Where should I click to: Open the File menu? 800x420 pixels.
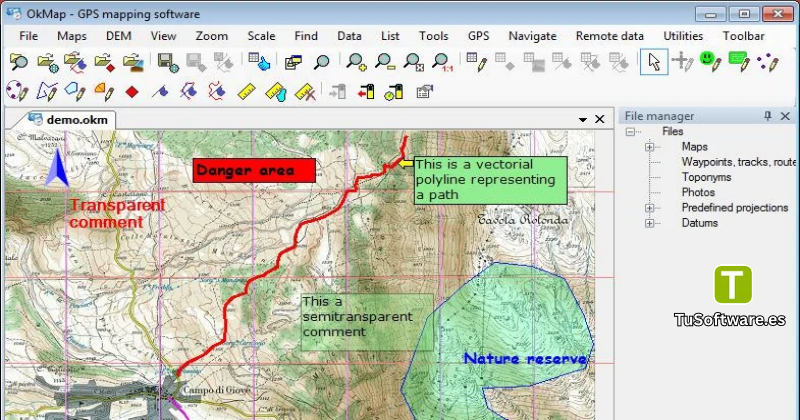coord(29,36)
